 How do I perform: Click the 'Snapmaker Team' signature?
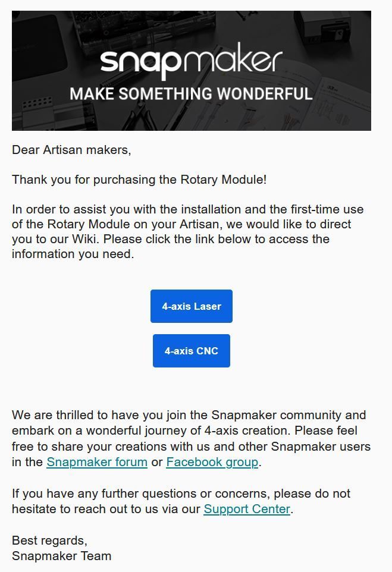(x=62, y=556)
